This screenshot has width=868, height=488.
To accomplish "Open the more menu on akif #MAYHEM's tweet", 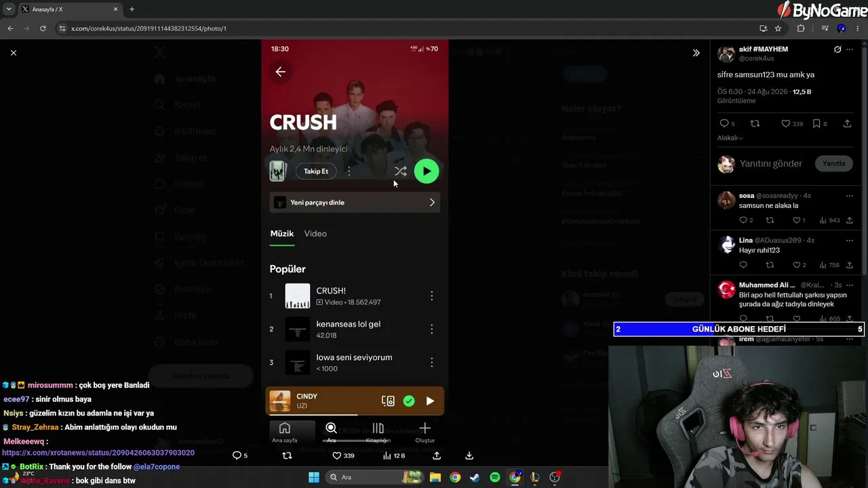I will (x=850, y=49).
